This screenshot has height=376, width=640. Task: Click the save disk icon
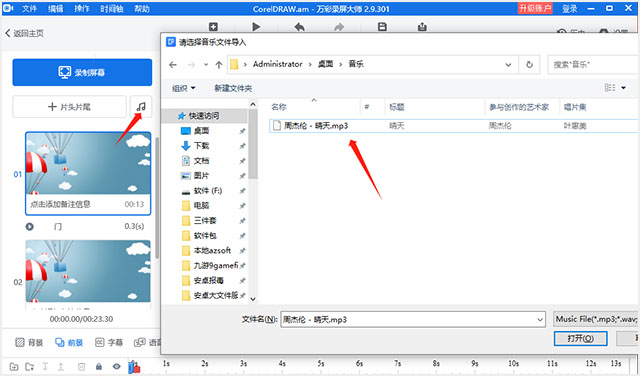coord(382,27)
